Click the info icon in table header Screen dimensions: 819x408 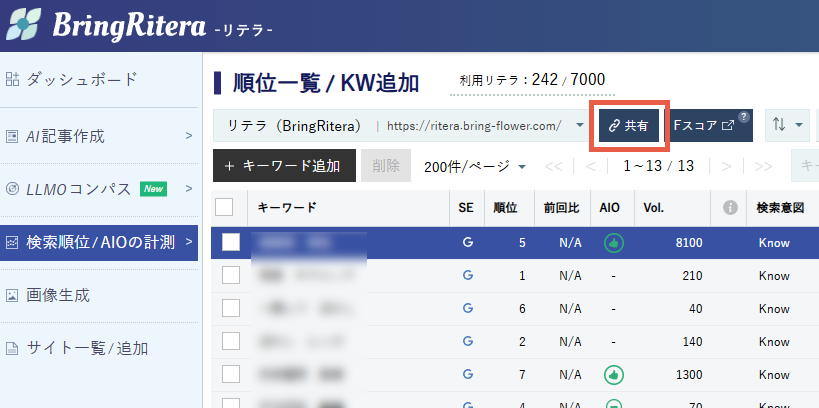(730, 207)
